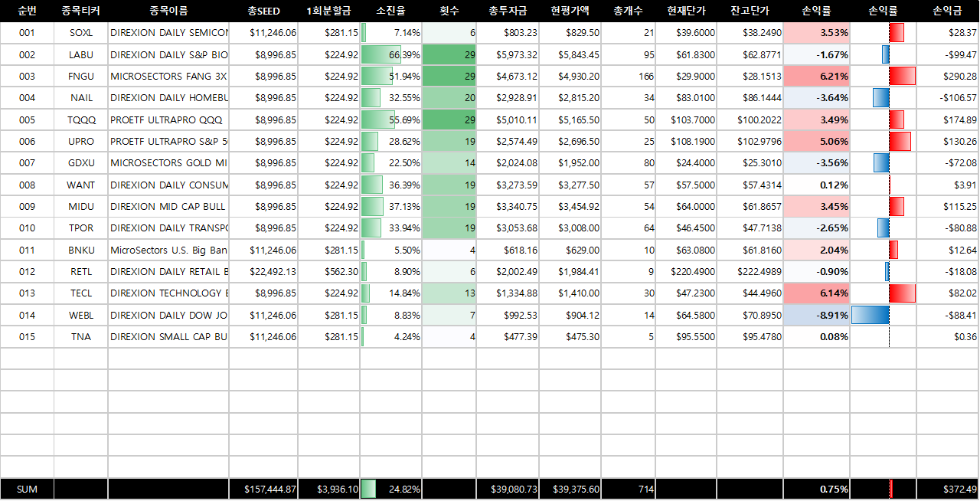Click the 현재단가 column header

686,11
